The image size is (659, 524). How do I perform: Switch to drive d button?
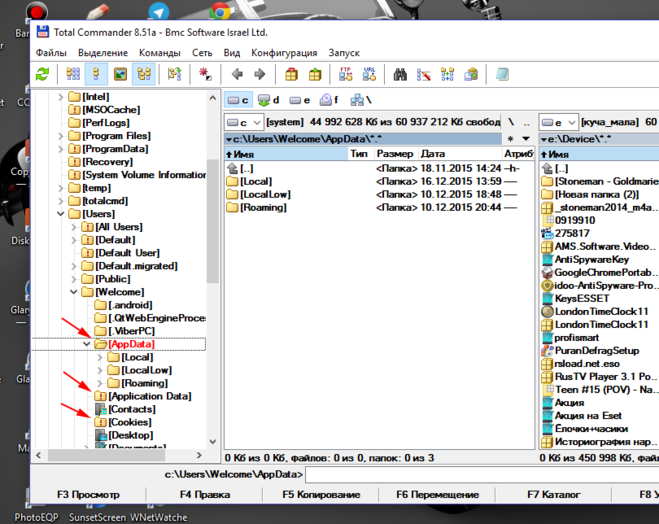click(269, 100)
